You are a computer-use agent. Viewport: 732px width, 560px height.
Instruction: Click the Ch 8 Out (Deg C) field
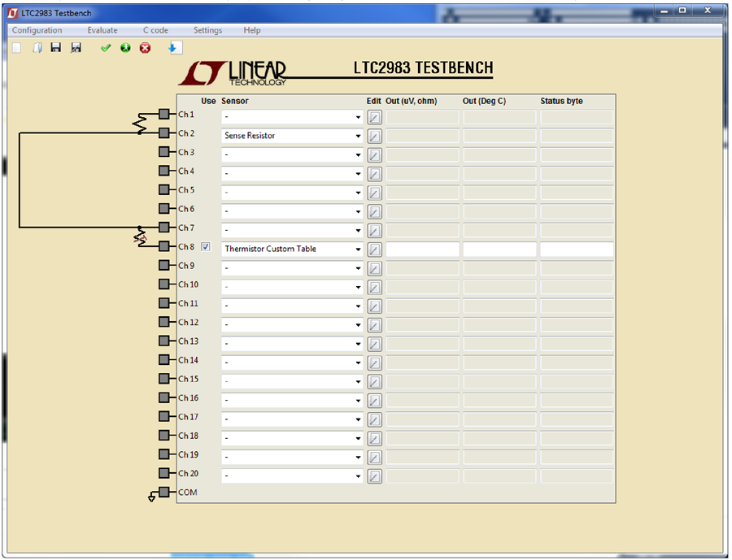499,250
